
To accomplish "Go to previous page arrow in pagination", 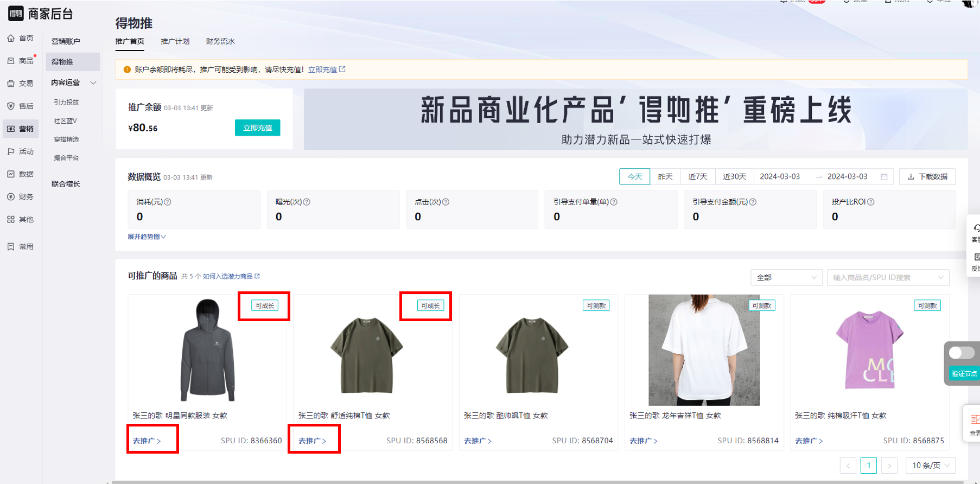I will click(x=848, y=466).
